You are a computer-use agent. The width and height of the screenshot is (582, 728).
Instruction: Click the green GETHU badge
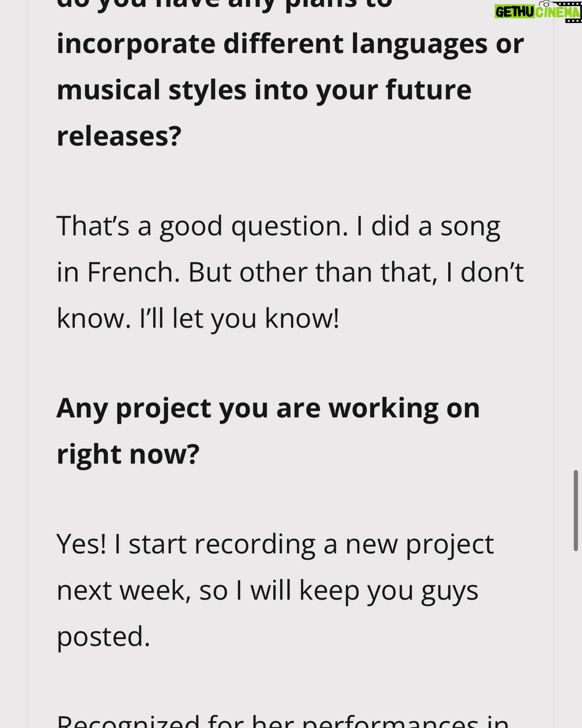click(515, 12)
